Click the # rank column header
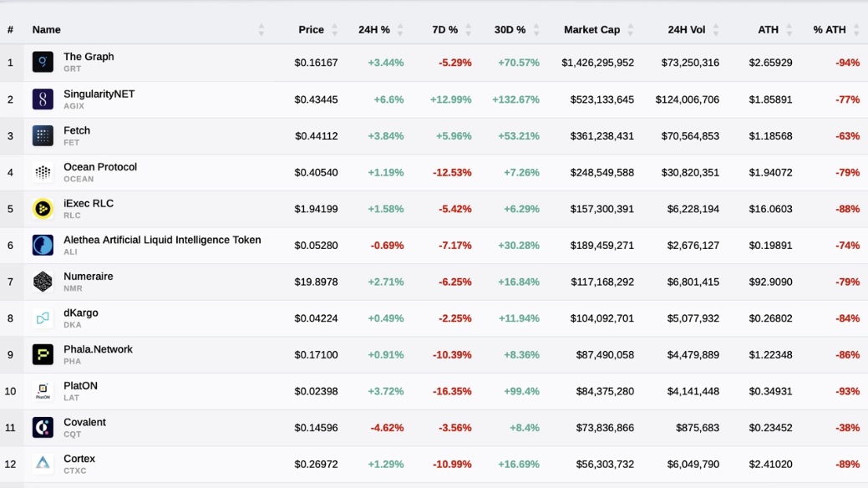 [x=10, y=30]
